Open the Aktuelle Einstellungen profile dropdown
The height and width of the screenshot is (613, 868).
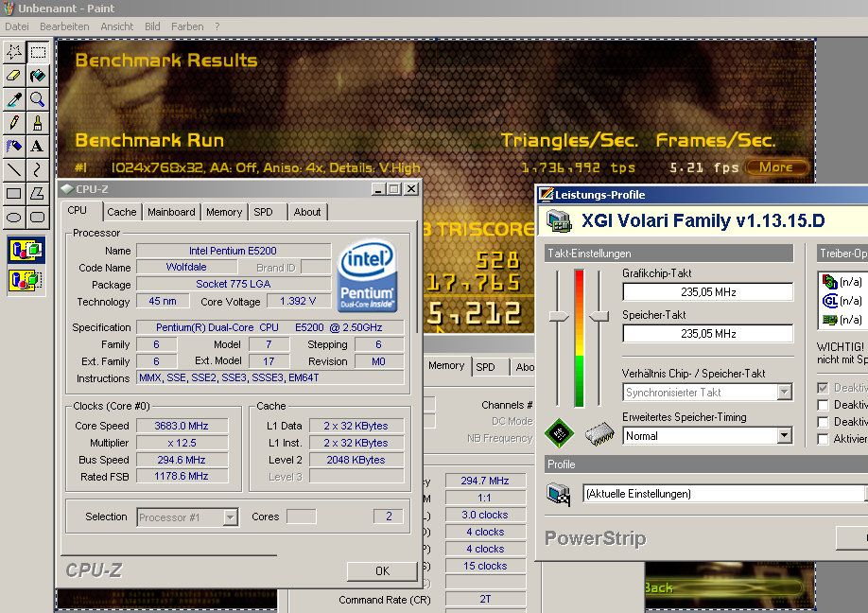tap(866, 494)
